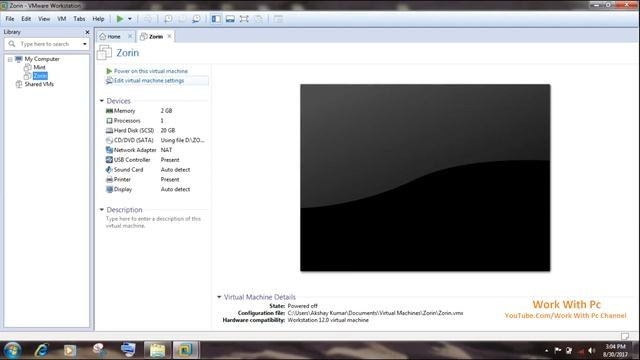Screen dimensions: 640x360
Task: Click the Display monitor icon
Action: click(x=109, y=189)
